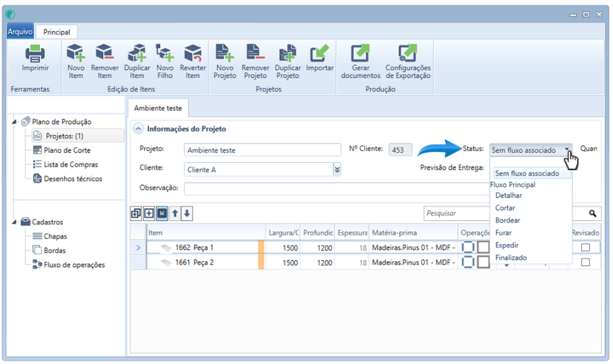Open Plano de Corte in tree
The height and width of the screenshot is (364, 613).
(67, 150)
